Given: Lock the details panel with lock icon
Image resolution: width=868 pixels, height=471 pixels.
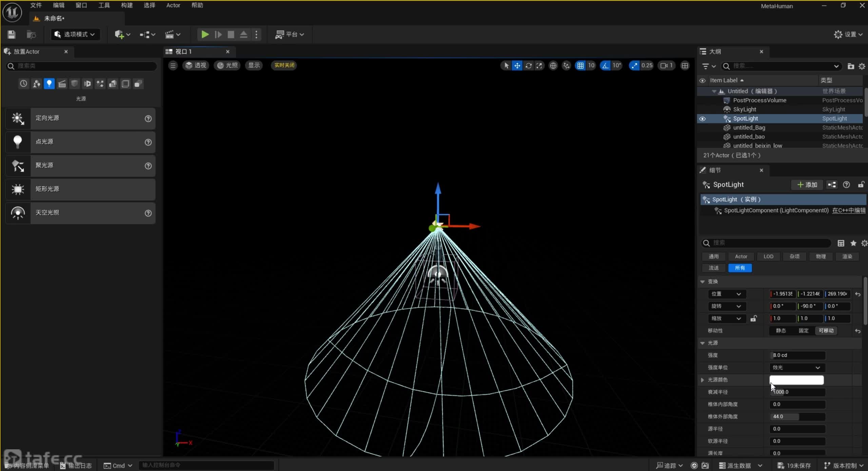Looking at the screenshot, I should (x=861, y=185).
